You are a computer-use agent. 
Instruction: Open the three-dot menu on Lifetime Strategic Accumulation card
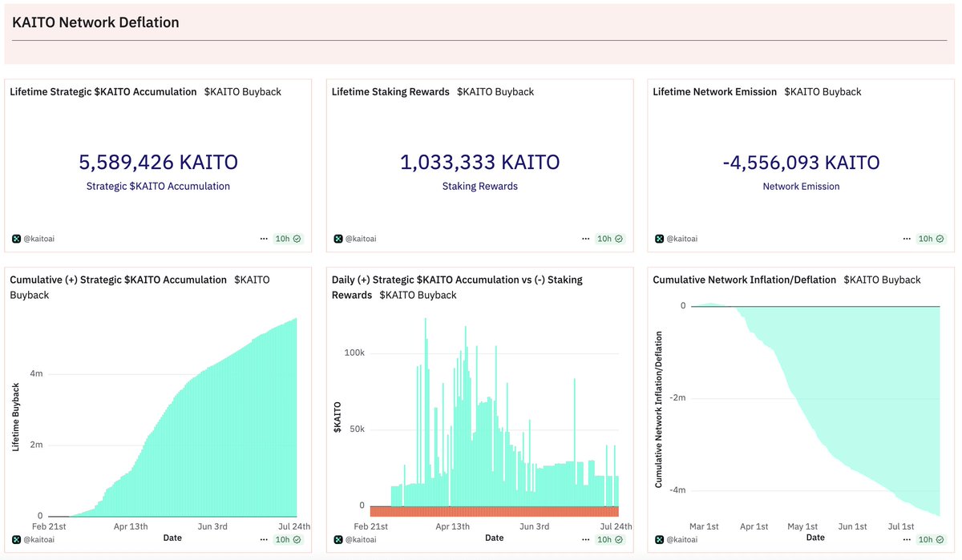click(264, 239)
